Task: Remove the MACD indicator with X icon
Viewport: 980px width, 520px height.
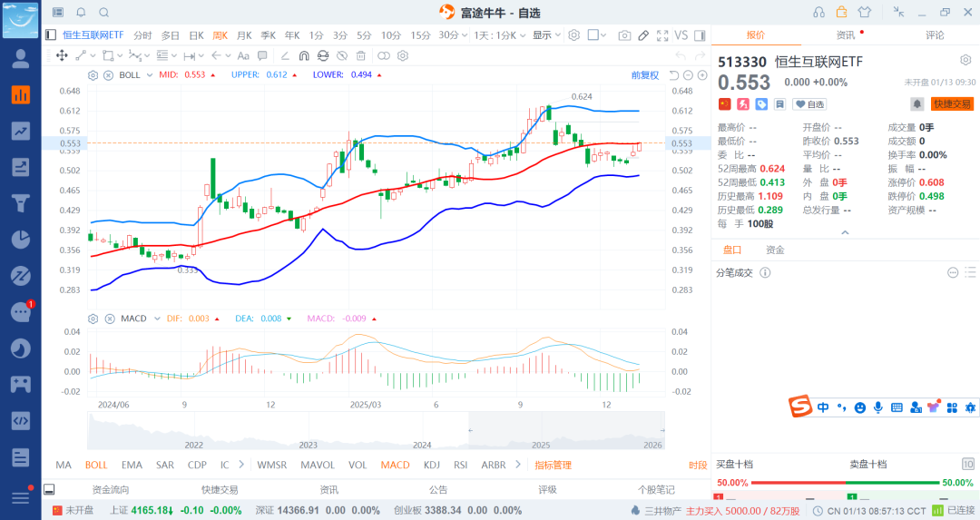Action: [108, 319]
